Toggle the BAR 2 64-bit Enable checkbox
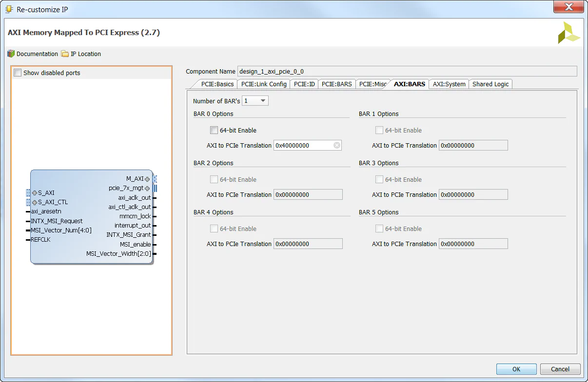588x382 pixels. point(214,179)
